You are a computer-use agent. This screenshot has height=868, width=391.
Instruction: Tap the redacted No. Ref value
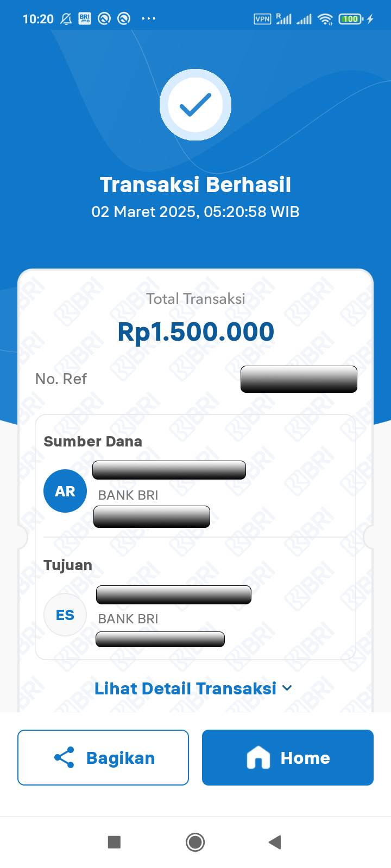(x=299, y=379)
